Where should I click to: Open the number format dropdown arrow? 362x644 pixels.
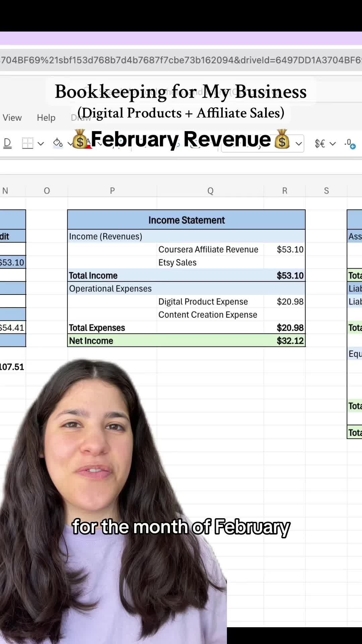[x=299, y=144]
